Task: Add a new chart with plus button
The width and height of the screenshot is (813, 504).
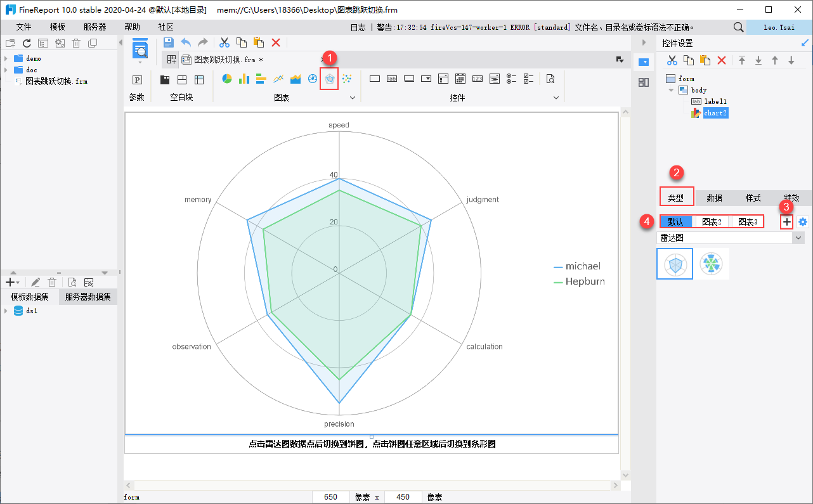Action: pos(786,222)
